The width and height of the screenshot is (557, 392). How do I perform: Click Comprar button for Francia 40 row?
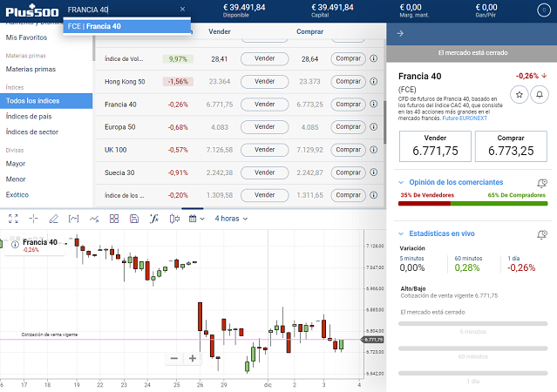tap(348, 104)
